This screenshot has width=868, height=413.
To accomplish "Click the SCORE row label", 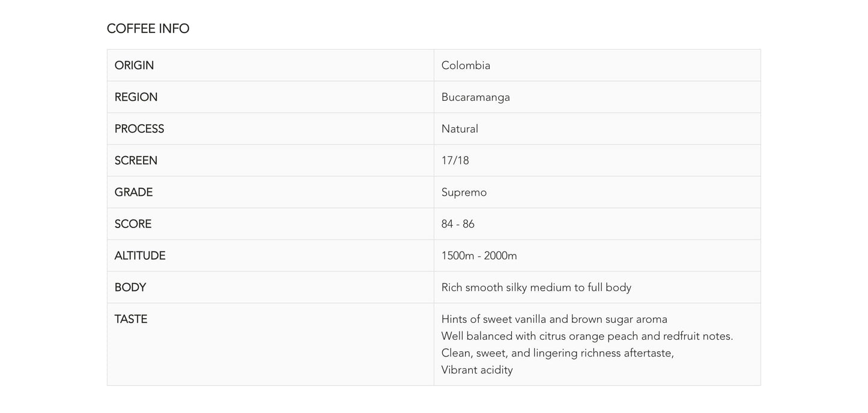I will coord(133,224).
